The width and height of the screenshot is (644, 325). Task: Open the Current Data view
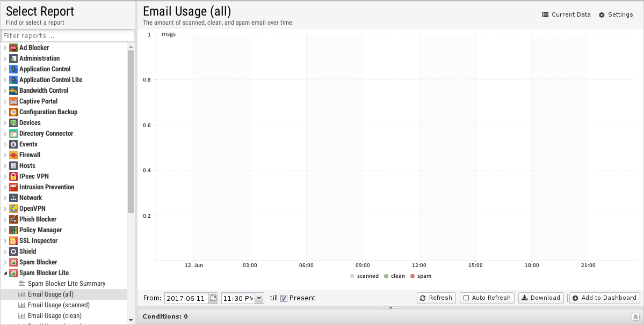click(x=566, y=15)
